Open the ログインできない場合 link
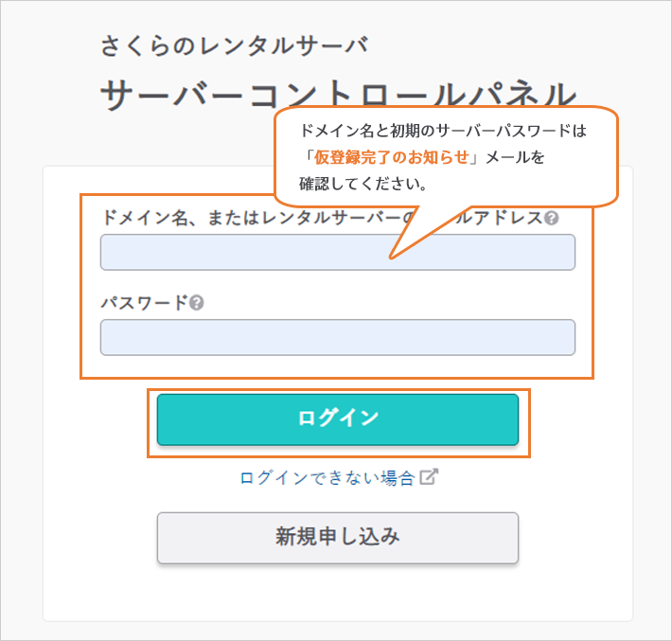Image resolution: width=672 pixels, height=641 pixels. (327, 478)
